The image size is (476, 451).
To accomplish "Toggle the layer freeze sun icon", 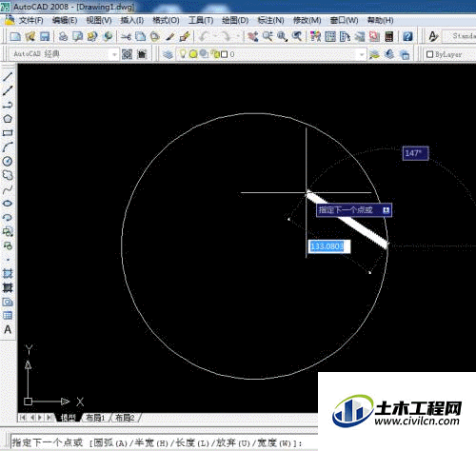I will click(193, 54).
